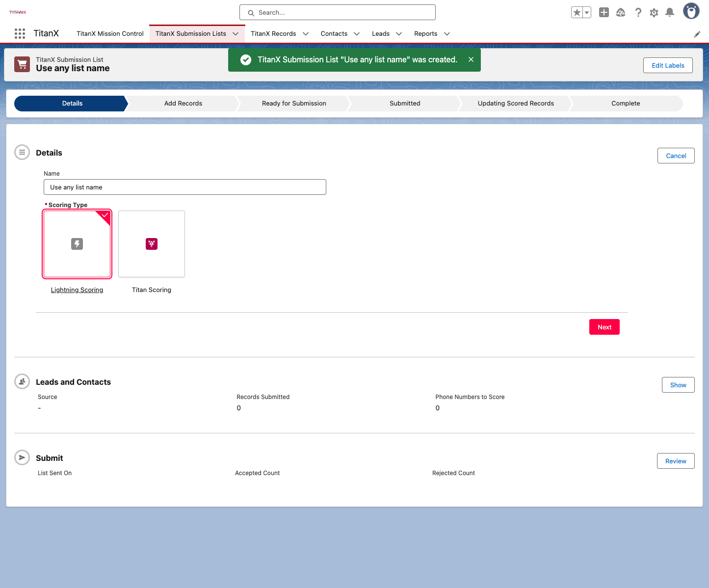709x588 pixels.
Task: Open the Global Actions plus icon
Action: point(604,12)
